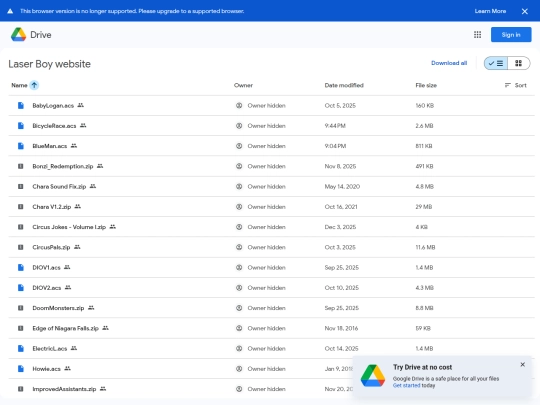Click the zip icon for Bonzi_Redemption.zip
The width and height of the screenshot is (540, 405).
pyautogui.click(x=21, y=166)
